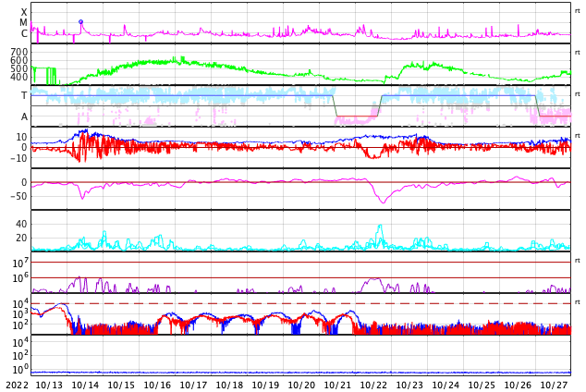Select the 10/22 date label
This screenshot has width=586, height=392.
pyautogui.click(x=373, y=385)
